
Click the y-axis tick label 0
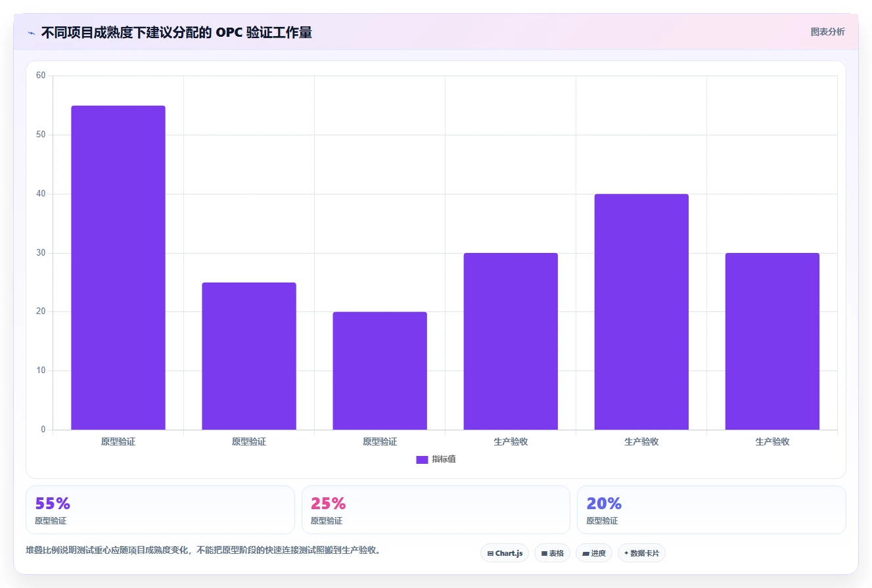(x=43, y=430)
